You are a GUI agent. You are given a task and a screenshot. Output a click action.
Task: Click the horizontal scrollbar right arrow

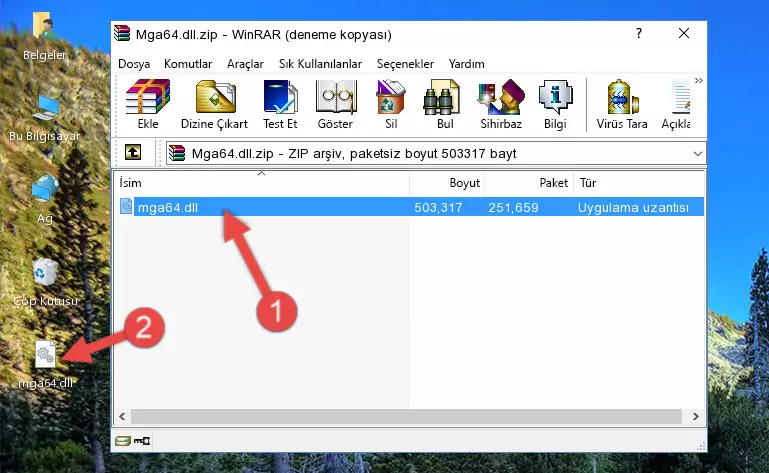pos(695,417)
